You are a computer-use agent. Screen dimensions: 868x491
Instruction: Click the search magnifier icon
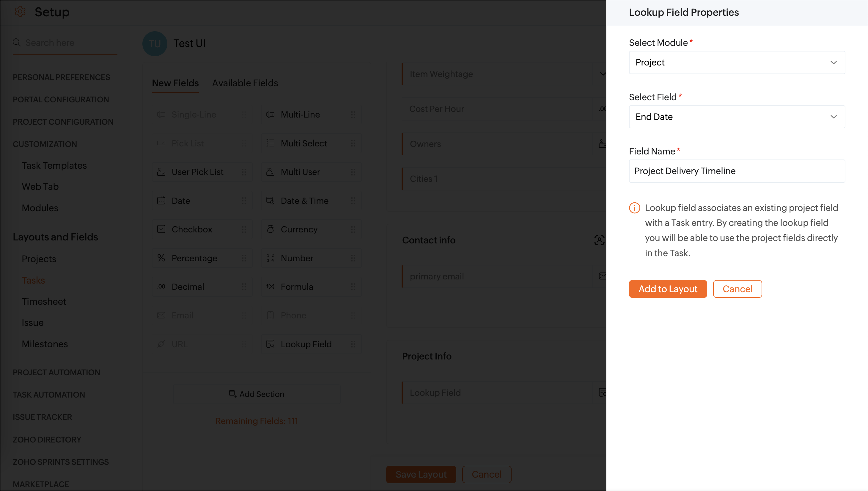pos(17,43)
